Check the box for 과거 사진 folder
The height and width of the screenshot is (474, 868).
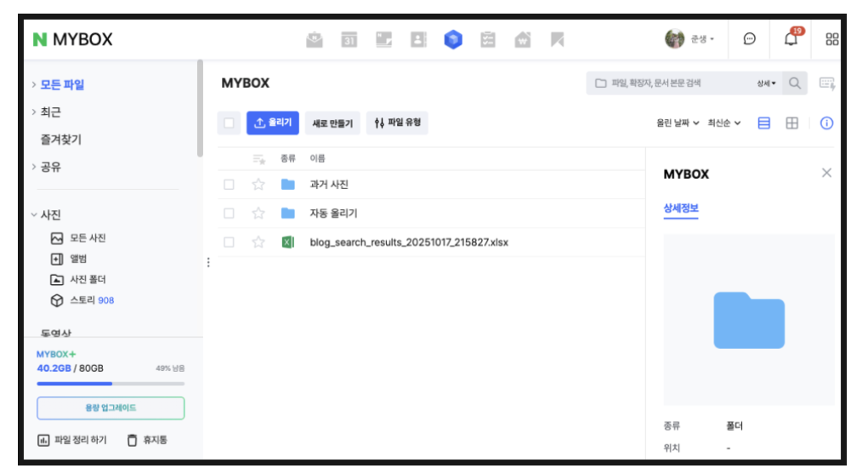tap(229, 185)
